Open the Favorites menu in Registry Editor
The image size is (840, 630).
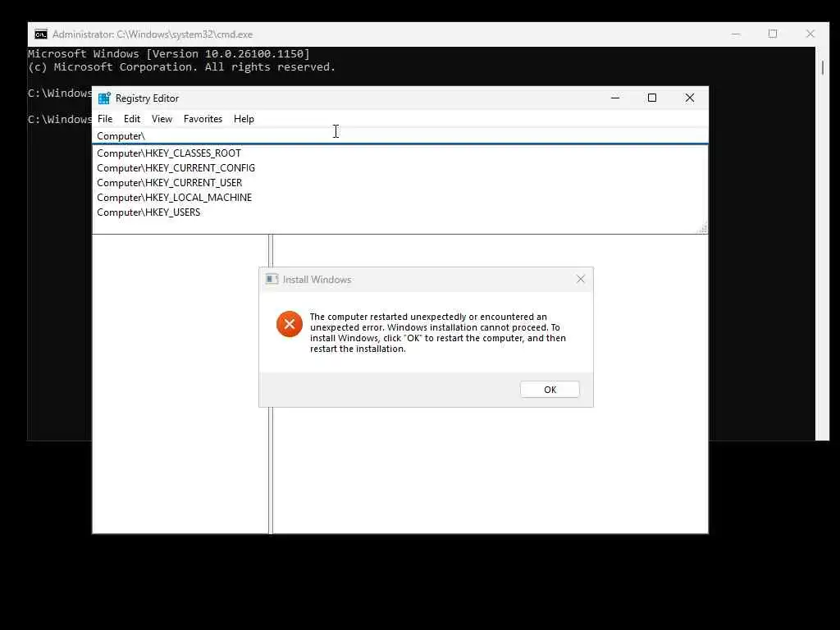tap(203, 119)
